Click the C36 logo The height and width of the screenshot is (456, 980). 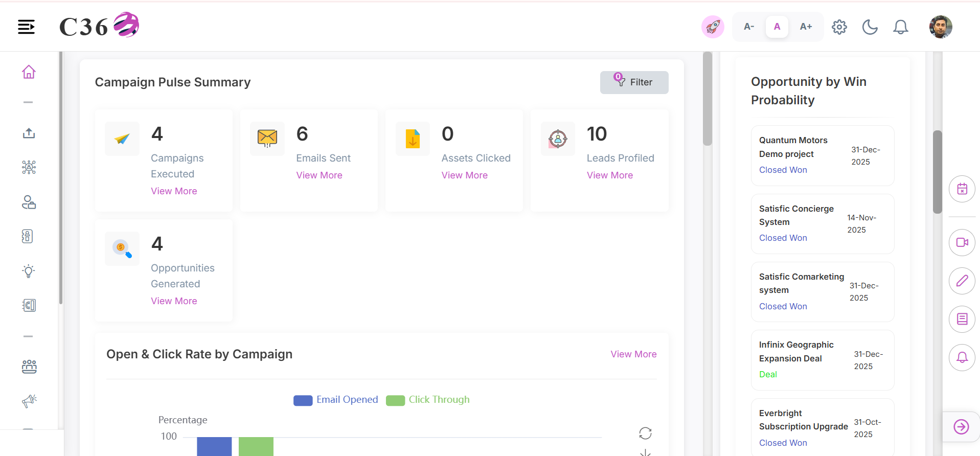pos(99,26)
